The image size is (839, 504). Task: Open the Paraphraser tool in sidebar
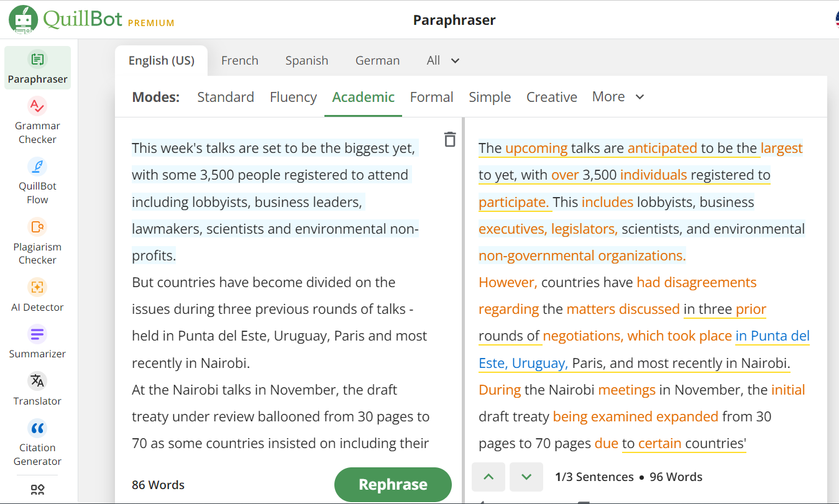click(x=37, y=68)
